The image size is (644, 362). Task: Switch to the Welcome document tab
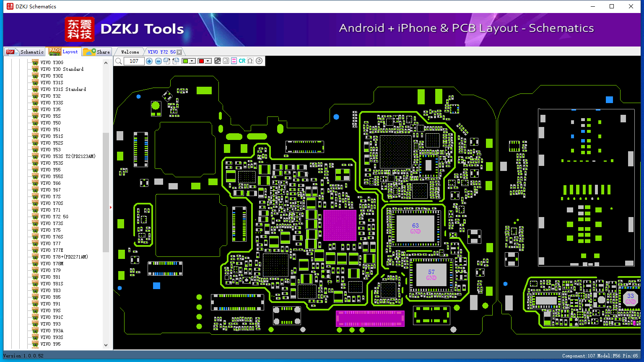coord(130,52)
